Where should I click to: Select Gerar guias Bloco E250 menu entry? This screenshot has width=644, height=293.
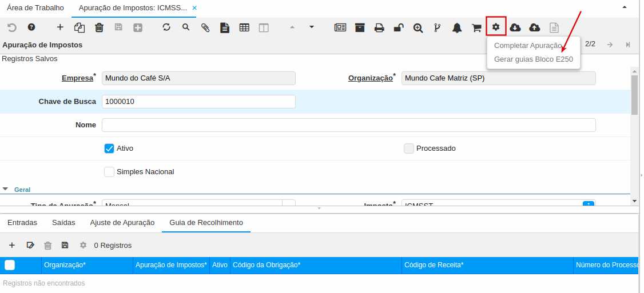click(533, 59)
